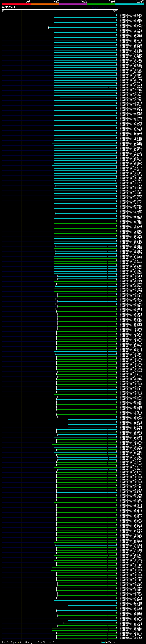Viewport: 146px width, 644px height.
Task: Open hit UniRef100_Q9FUC5
Action: 131,17
